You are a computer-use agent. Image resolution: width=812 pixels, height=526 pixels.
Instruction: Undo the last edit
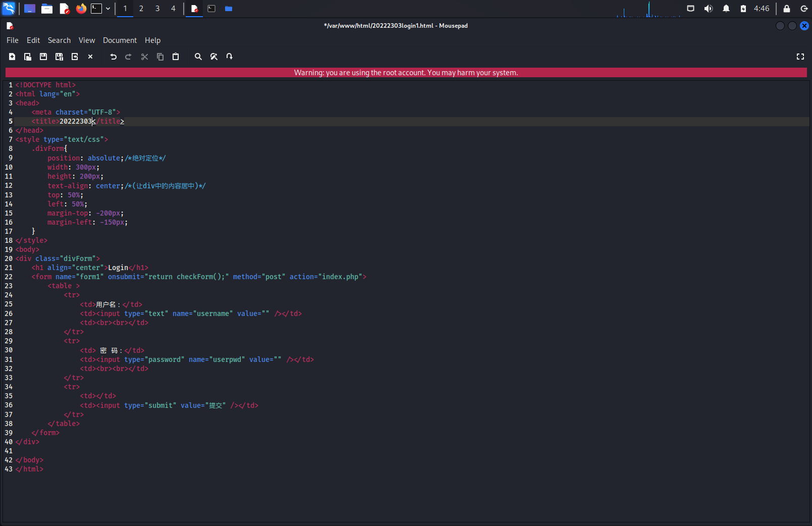click(114, 57)
